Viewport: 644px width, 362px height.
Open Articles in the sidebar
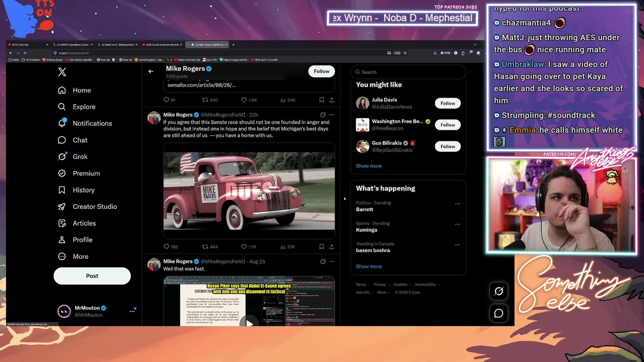tap(76, 223)
